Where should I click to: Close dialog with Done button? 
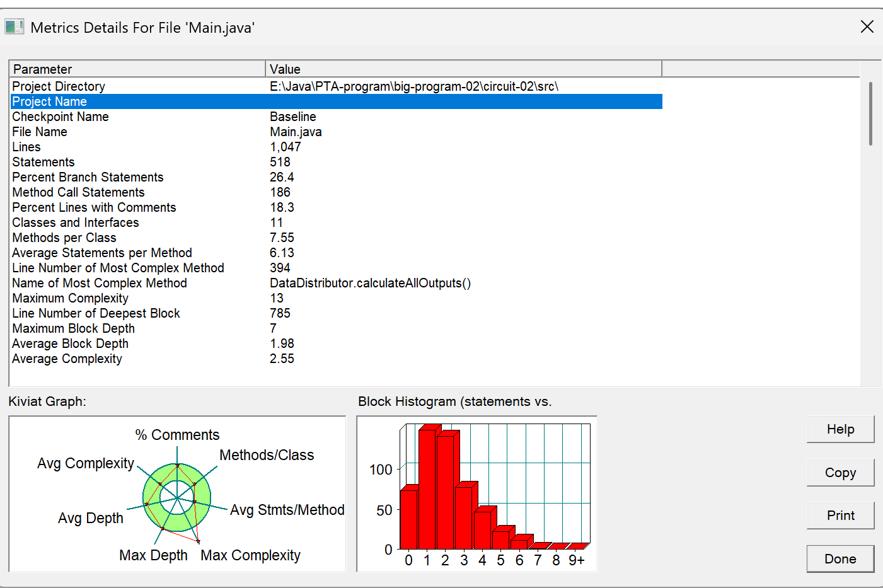[840, 559]
